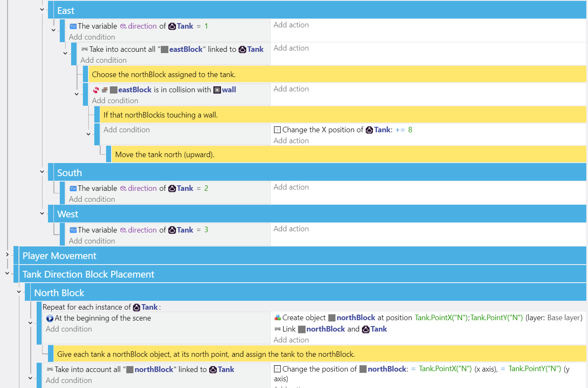This screenshot has height=388, width=588.
Task: Click the Tank icon in the 'Repeat for each instance' row
Action: [137, 308]
